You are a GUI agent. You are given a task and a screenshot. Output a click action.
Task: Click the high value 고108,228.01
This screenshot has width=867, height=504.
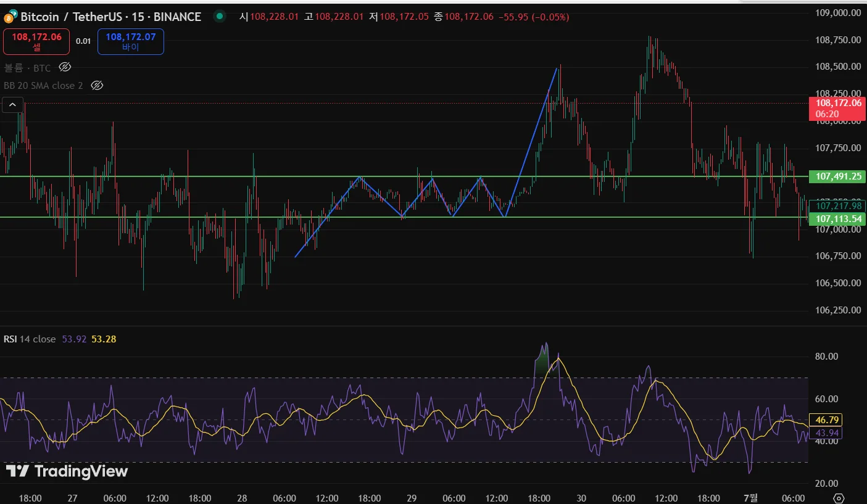tap(334, 17)
